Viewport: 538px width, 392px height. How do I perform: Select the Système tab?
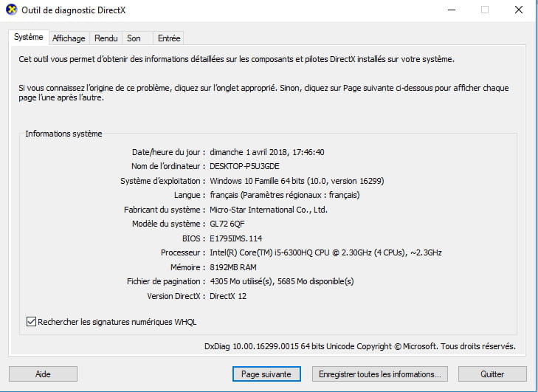tap(29, 37)
